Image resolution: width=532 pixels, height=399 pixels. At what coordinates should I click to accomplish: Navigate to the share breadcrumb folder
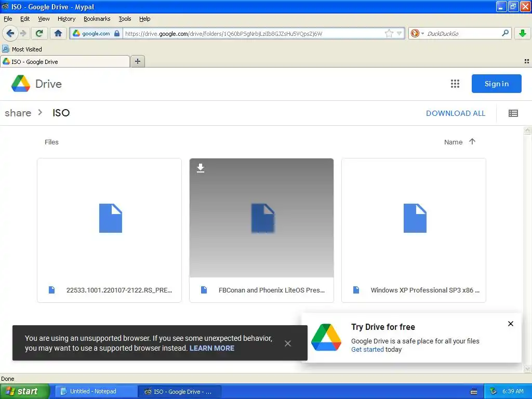[18, 113]
